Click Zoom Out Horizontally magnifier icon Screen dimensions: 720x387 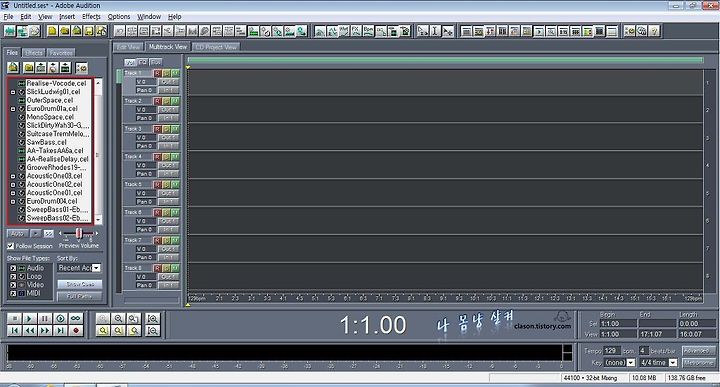pyautogui.click(x=118, y=318)
